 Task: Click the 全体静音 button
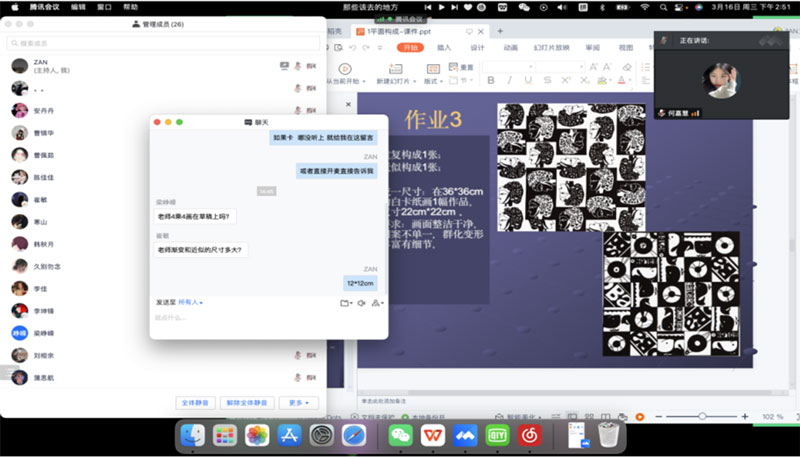pyautogui.click(x=196, y=403)
